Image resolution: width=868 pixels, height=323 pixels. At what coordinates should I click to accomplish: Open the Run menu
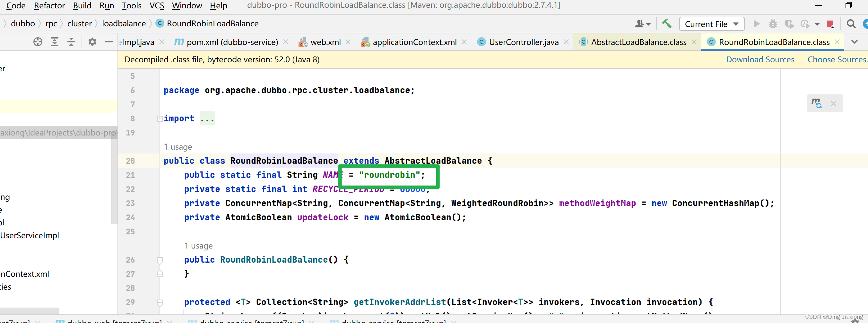pyautogui.click(x=107, y=5)
